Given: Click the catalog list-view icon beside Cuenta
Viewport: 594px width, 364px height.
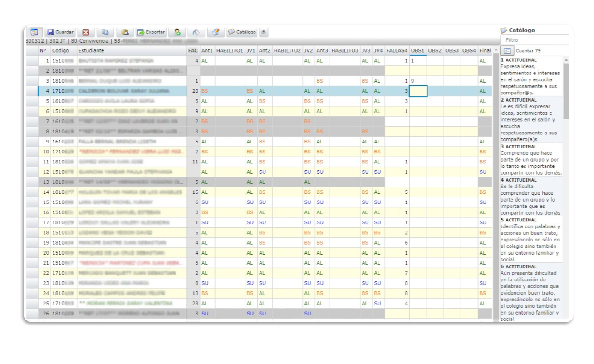Looking at the screenshot, I should click(x=507, y=51).
